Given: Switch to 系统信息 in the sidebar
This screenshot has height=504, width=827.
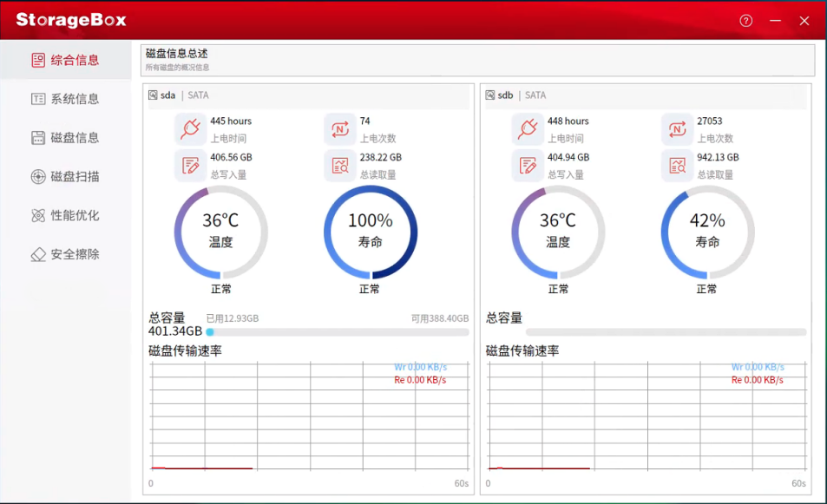Looking at the screenshot, I should (x=66, y=99).
